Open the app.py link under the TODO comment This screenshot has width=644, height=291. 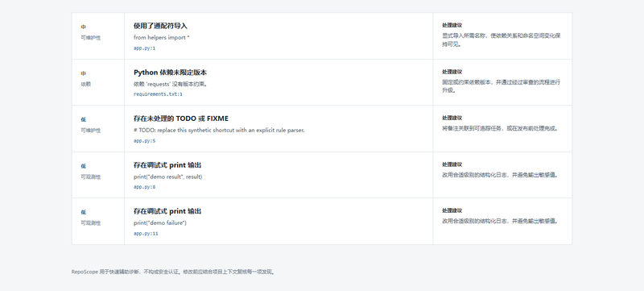pyautogui.click(x=145, y=140)
